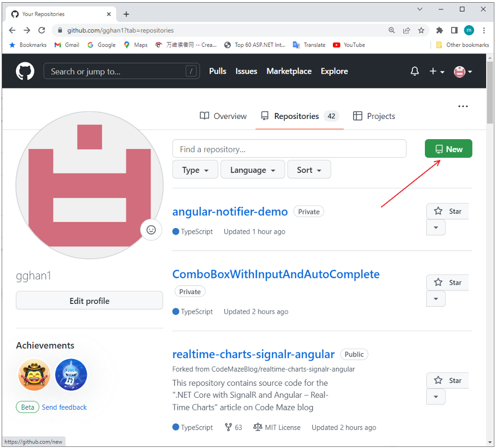Set a status using the smiley on profile picture
The width and height of the screenshot is (496, 448).
pyautogui.click(x=151, y=230)
